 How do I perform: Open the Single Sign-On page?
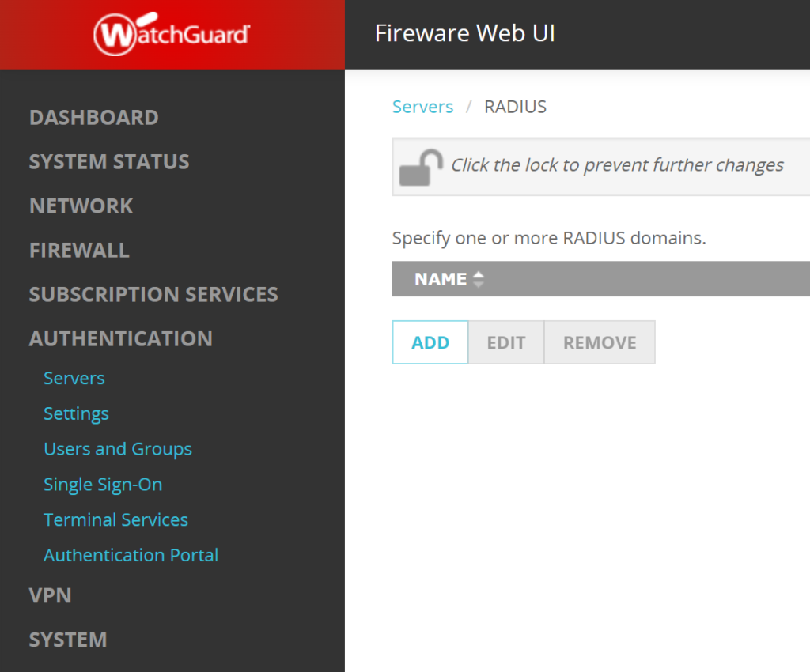[103, 484]
